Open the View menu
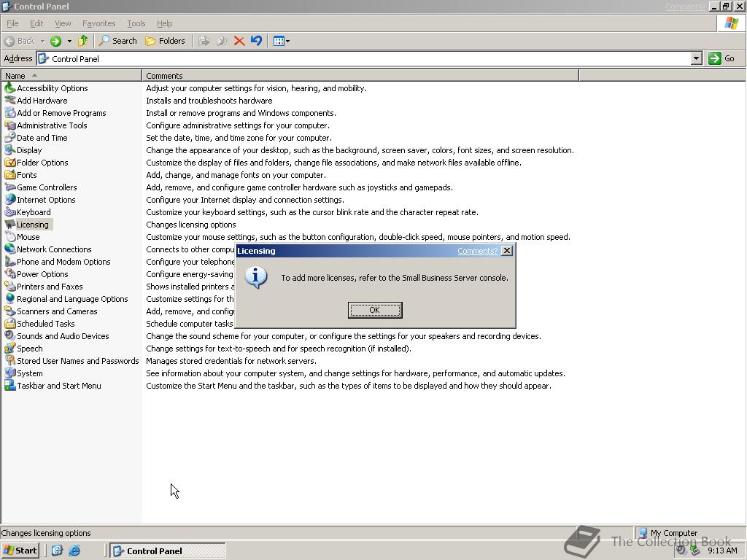The image size is (747, 560). (x=63, y=23)
